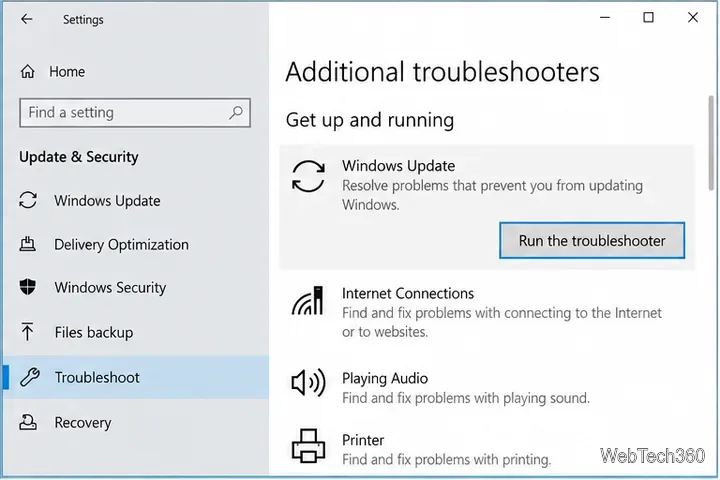
Task: Click the Home house icon
Action: click(28, 71)
